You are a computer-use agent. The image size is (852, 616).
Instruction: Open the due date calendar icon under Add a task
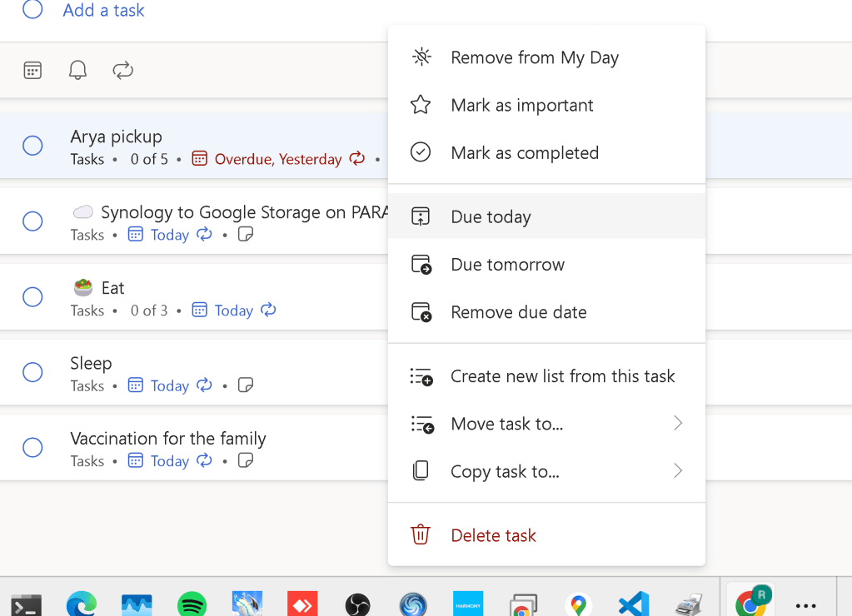(32, 70)
